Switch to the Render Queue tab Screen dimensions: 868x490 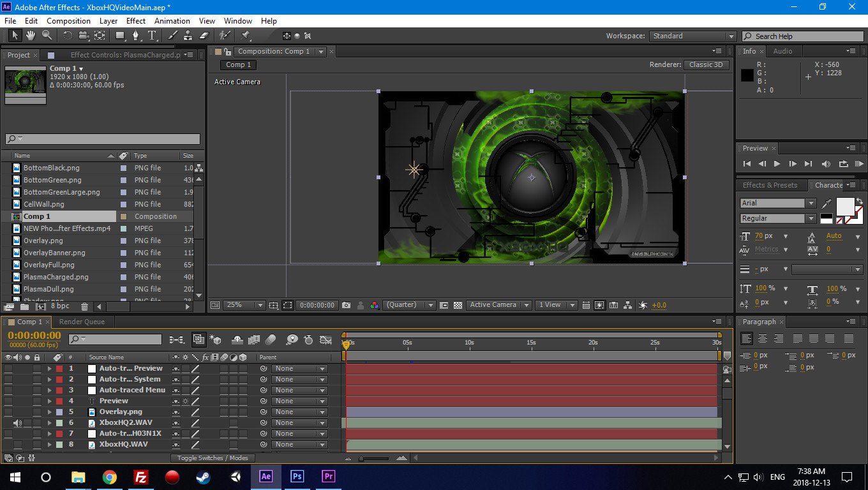tap(82, 322)
